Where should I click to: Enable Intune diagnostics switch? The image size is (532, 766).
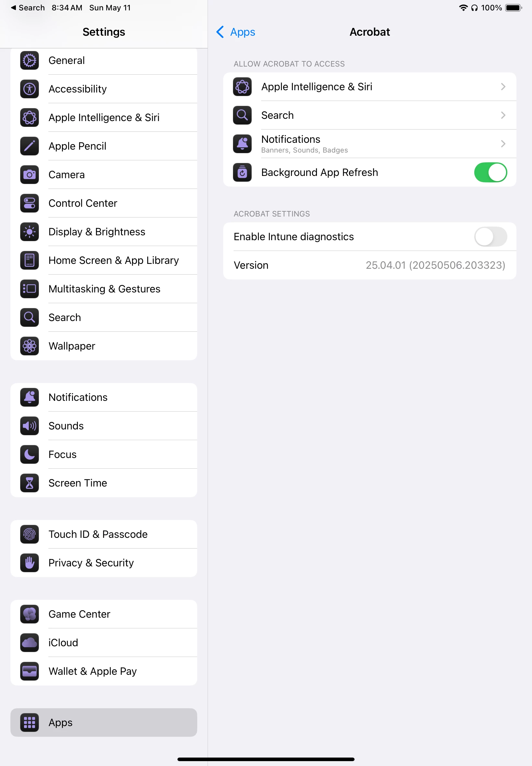[490, 237]
